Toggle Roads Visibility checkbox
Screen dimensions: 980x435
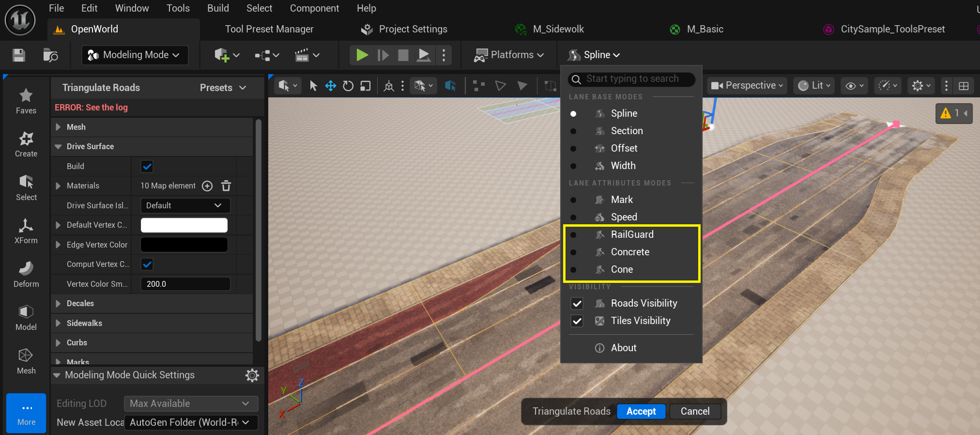[x=577, y=304]
